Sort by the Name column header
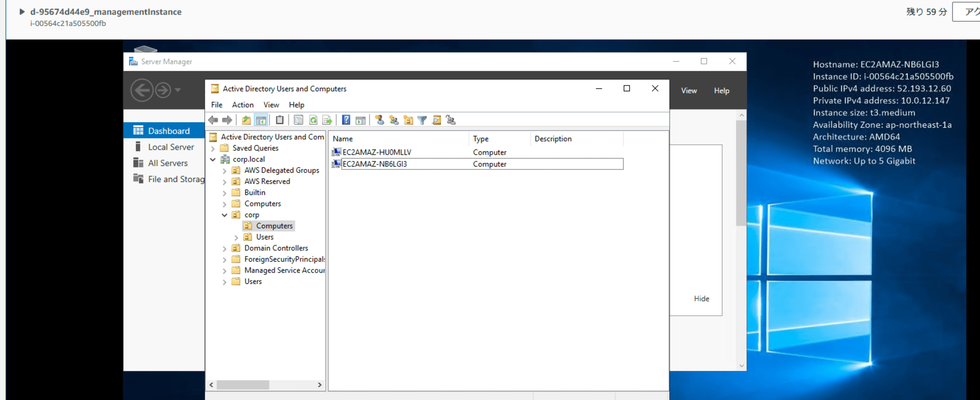Viewport: 980px width, 400px height. tap(399, 139)
